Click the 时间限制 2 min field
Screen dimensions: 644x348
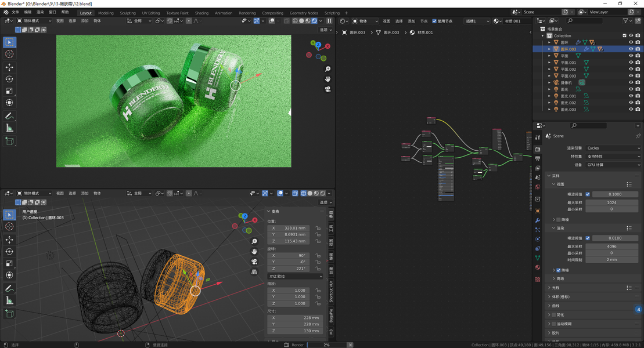click(611, 259)
